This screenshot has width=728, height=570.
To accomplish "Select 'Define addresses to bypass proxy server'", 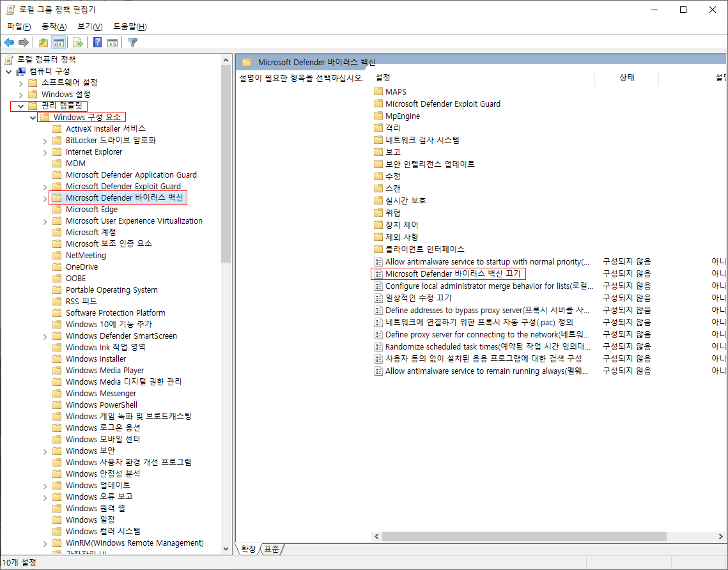I will 487,310.
